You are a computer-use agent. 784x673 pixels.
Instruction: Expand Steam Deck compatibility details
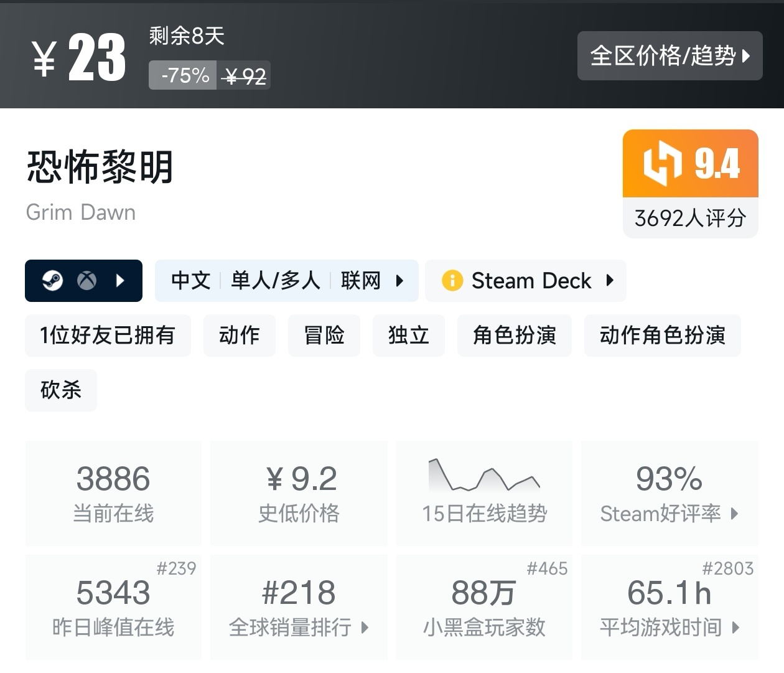(x=610, y=281)
